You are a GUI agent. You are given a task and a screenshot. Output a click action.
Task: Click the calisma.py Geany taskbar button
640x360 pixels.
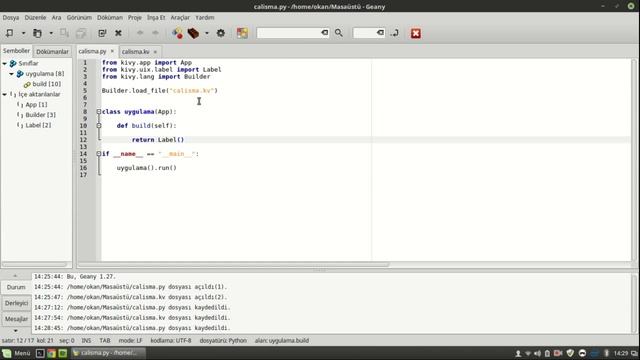click(x=108, y=353)
